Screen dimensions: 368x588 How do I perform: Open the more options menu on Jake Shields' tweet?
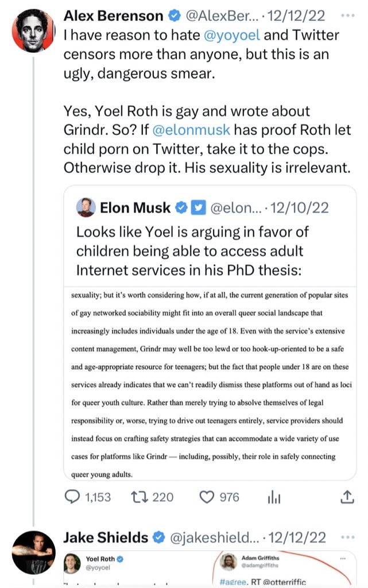347,537
